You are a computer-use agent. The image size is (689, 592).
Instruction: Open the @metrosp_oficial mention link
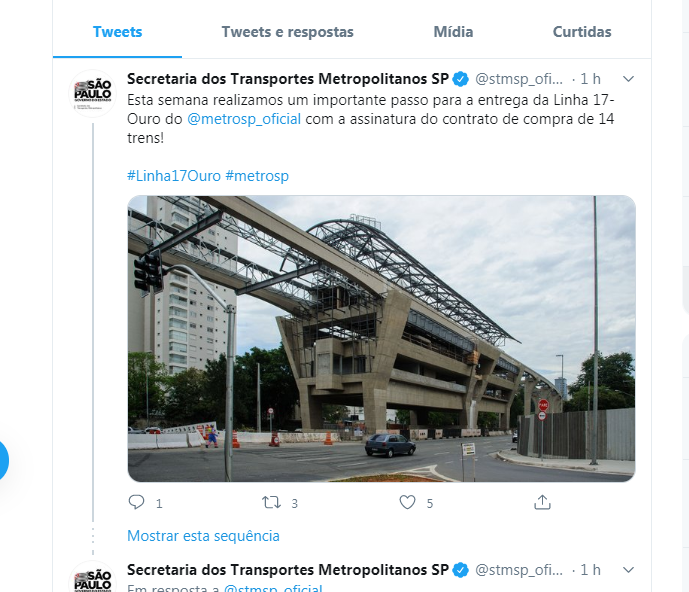coord(244,119)
